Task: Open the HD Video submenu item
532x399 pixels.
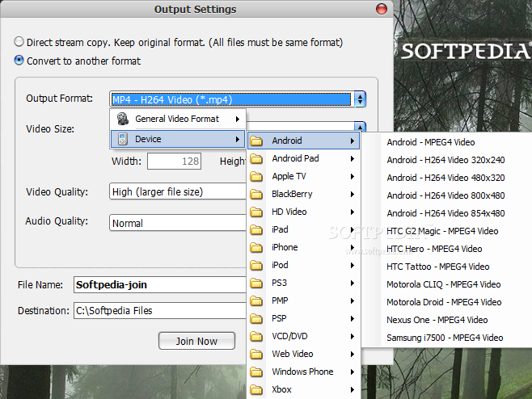Action: 304,212
